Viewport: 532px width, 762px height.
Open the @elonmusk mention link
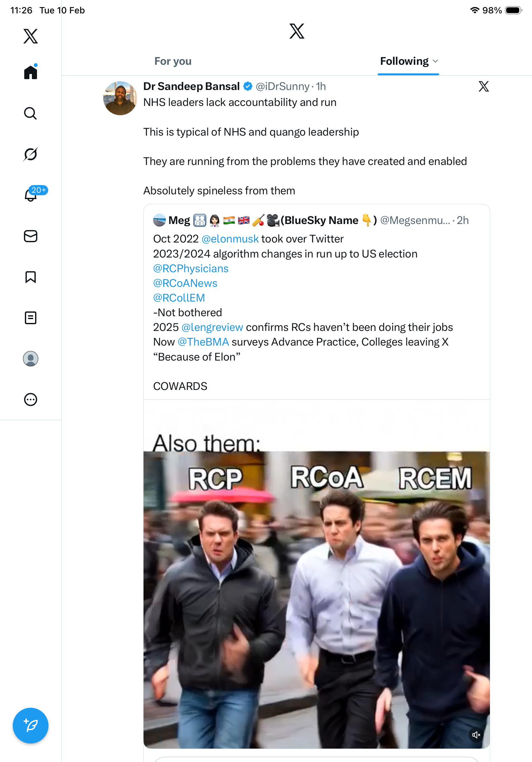[230, 239]
